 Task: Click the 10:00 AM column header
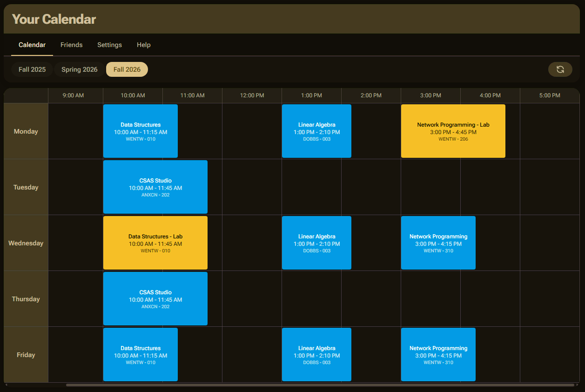pyautogui.click(x=133, y=95)
